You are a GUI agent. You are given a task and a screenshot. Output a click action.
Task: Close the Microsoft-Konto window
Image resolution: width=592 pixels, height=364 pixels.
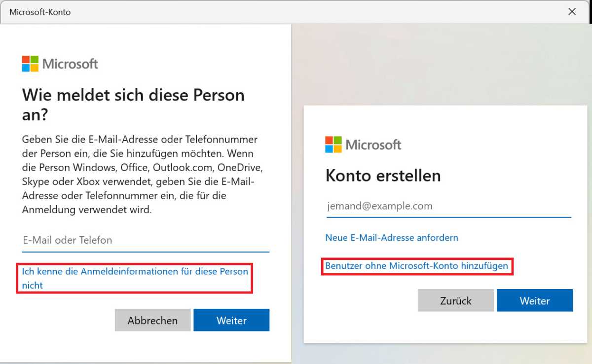(572, 12)
